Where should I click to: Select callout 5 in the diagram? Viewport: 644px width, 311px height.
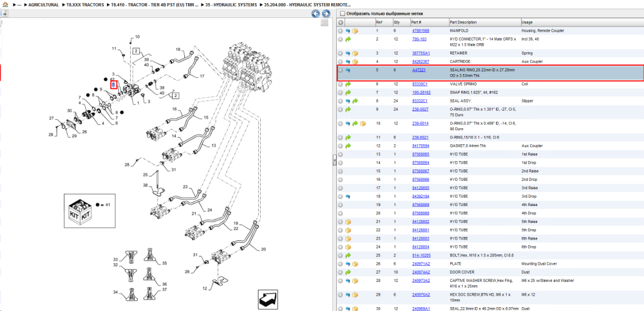[x=114, y=84]
